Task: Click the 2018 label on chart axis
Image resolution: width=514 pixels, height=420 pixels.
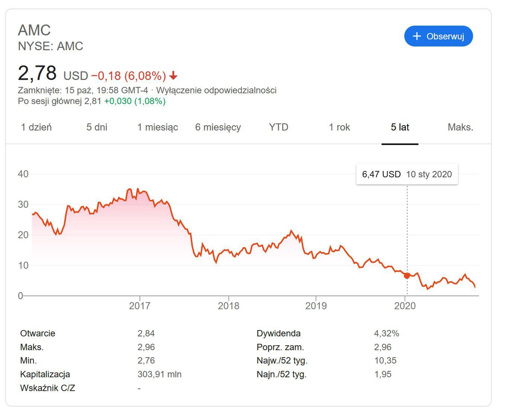Action: click(x=228, y=306)
